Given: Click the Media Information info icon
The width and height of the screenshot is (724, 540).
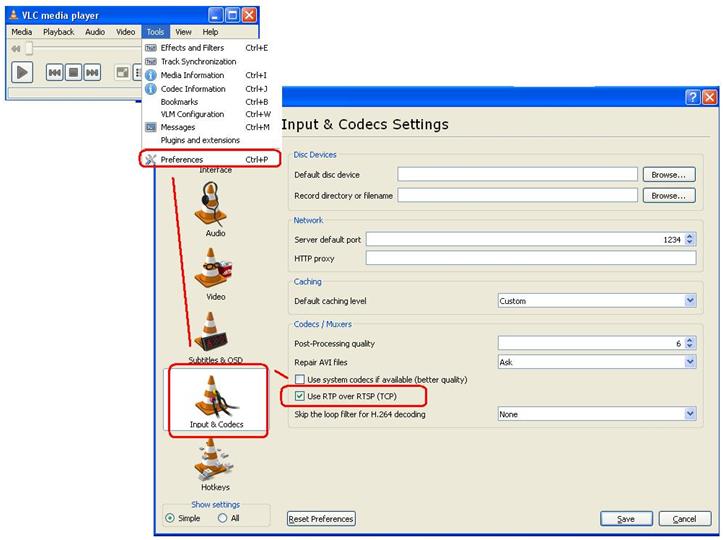Looking at the screenshot, I should [x=151, y=75].
